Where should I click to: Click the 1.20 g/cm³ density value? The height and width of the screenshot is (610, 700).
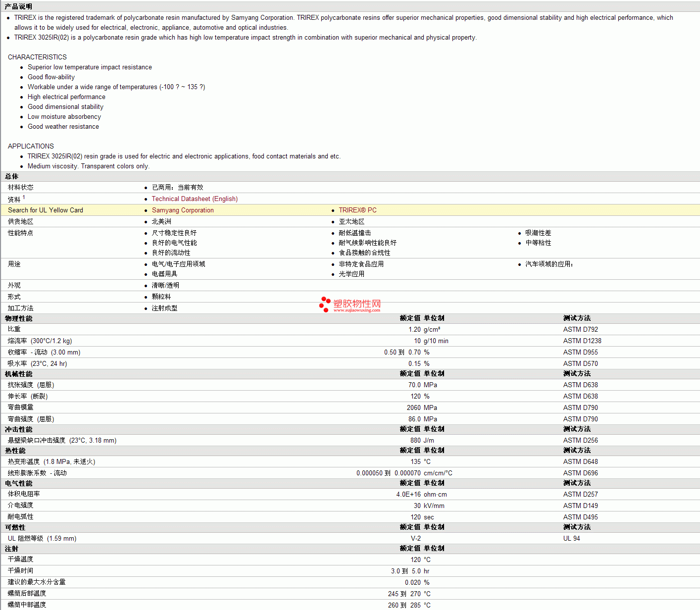pyautogui.click(x=424, y=329)
